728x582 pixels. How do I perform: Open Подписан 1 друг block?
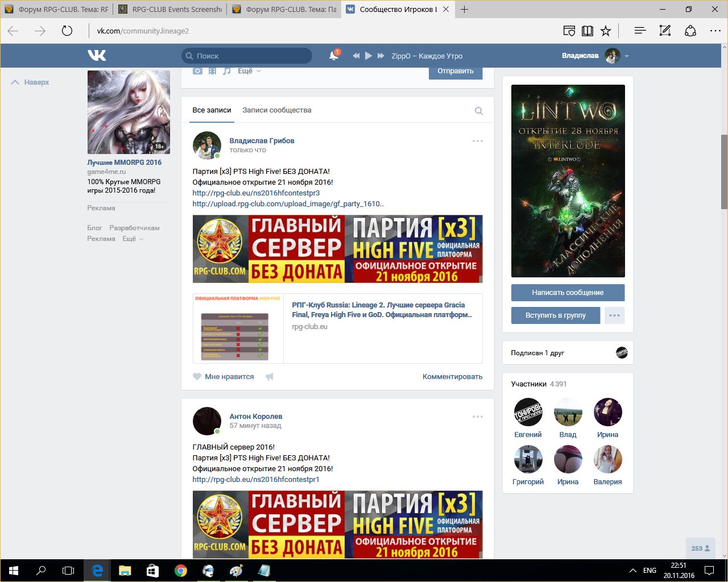coord(568,352)
